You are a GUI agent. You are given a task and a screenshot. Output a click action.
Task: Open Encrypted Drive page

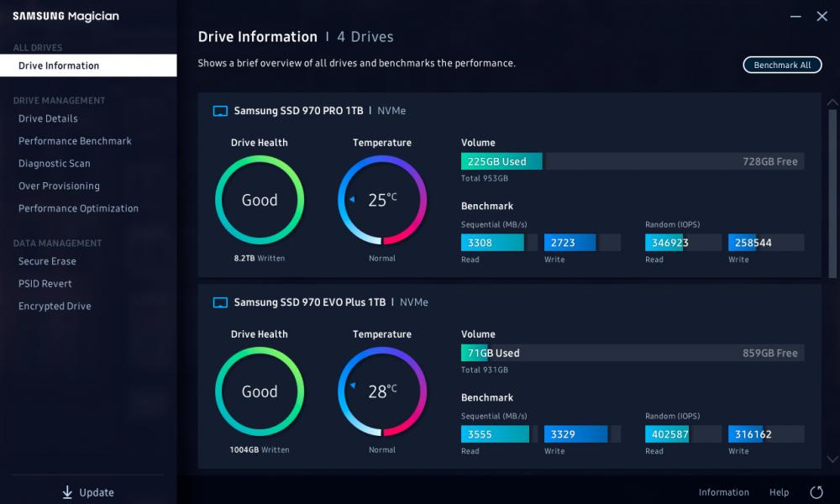[x=55, y=307]
